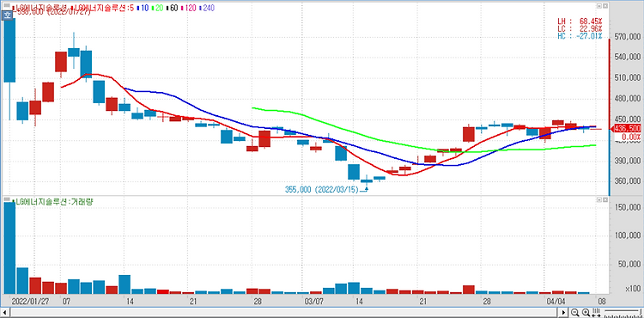Click the price pane maximize square button
Viewport: 644px width, 318px height.
(x=605, y=7)
